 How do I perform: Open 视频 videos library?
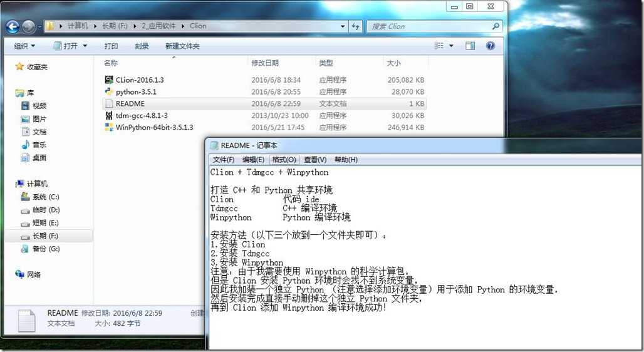coord(39,106)
